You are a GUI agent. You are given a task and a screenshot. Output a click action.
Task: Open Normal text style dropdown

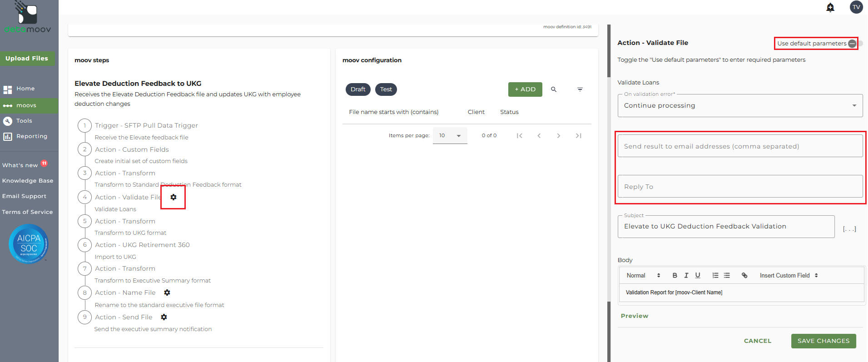click(643, 275)
